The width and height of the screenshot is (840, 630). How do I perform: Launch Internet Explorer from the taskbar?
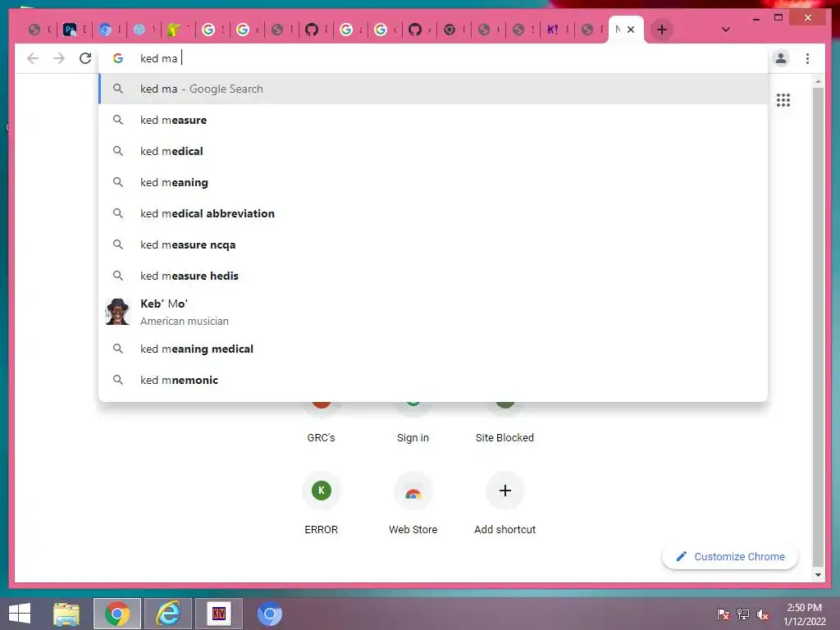pos(168,614)
